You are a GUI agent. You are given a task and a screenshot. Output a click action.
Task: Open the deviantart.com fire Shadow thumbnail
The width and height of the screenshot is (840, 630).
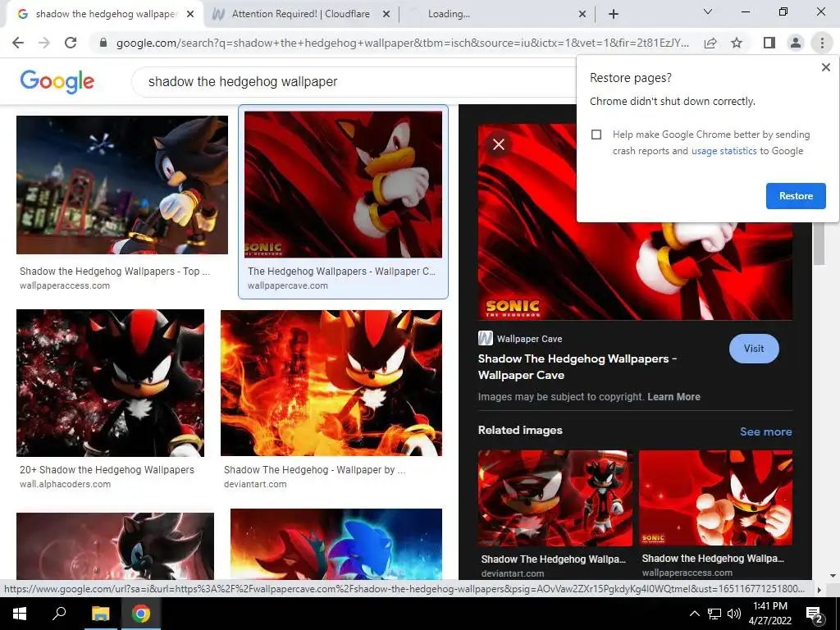[331, 383]
